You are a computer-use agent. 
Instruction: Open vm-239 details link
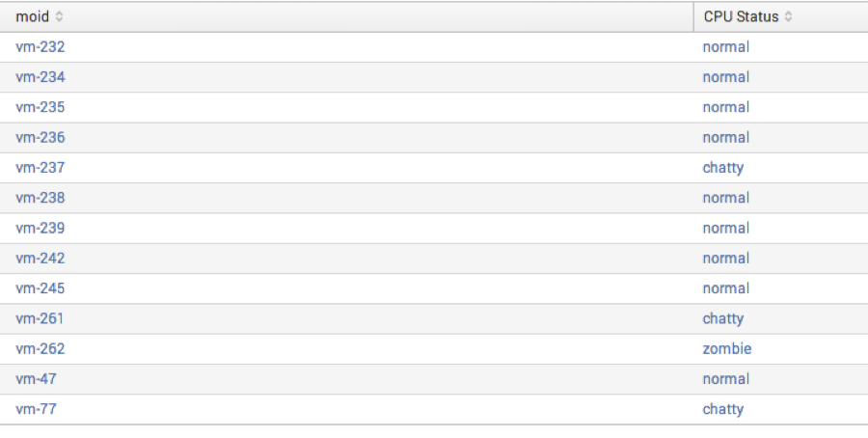(41, 228)
